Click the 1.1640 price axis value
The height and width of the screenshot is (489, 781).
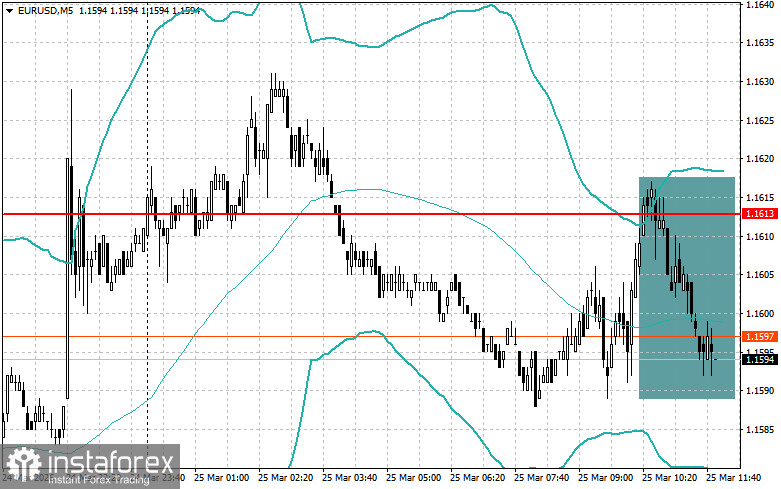[x=760, y=5]
